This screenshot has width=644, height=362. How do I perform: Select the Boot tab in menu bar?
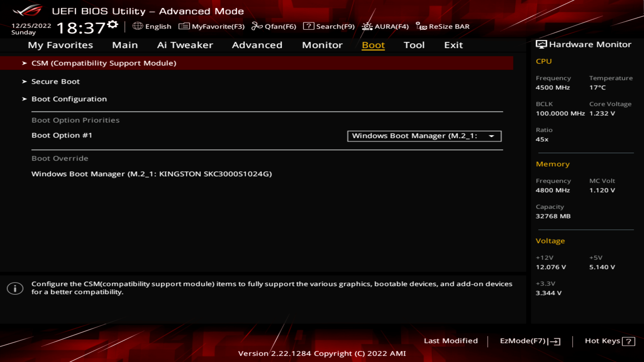tap(373, 45)
